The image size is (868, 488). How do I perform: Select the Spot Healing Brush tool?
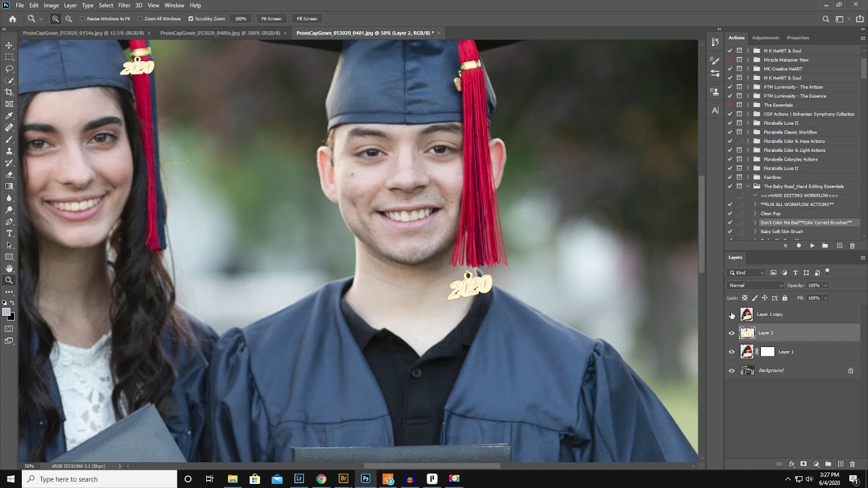point(9,127)
